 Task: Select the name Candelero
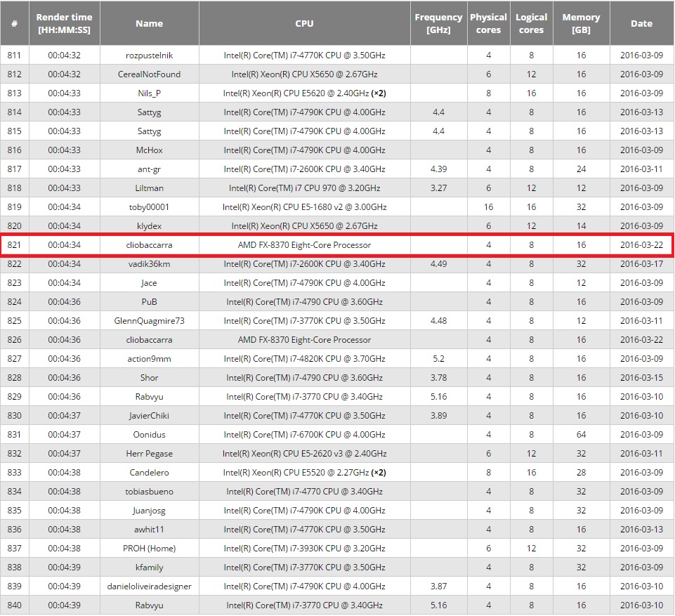149,472
